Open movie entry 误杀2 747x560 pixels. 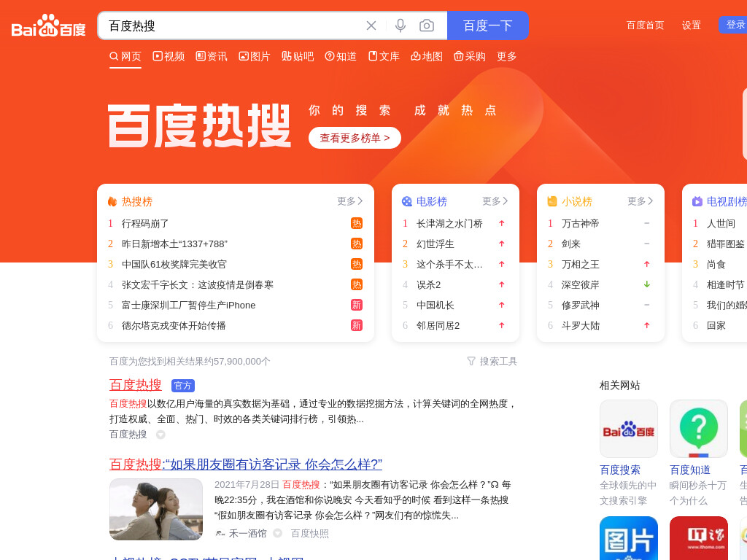pyautogui.click(x=429, y=285)
